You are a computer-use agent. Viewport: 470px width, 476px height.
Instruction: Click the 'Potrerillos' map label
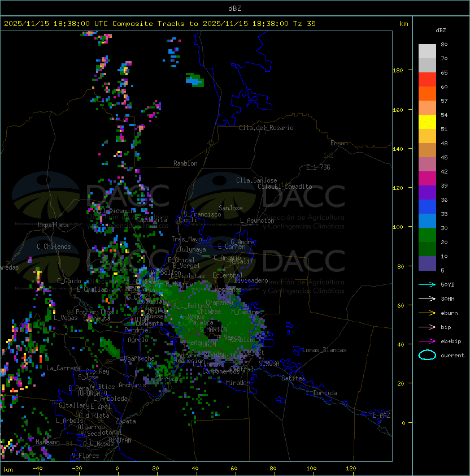coord(94,312)
